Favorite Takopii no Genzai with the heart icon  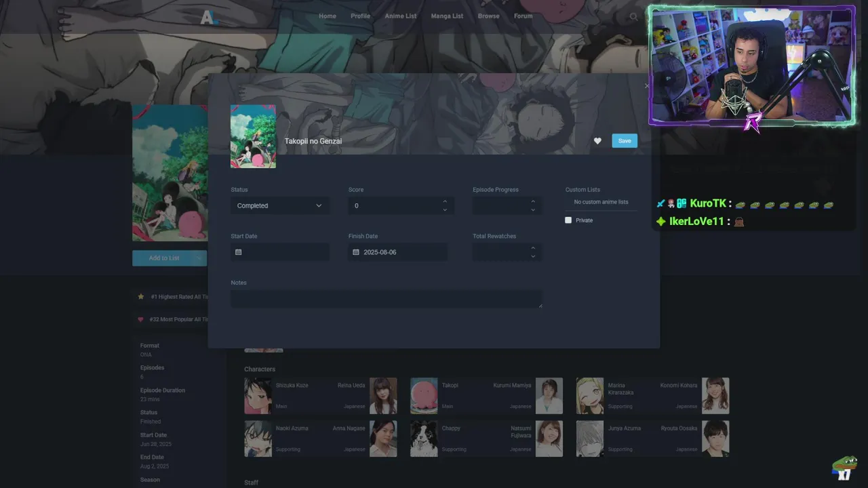click(597, 141)
